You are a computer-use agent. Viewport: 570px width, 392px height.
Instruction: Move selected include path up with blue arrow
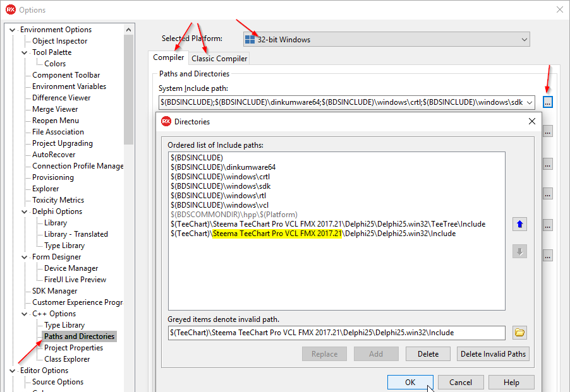pyautogui.click(x=519, y=224)
